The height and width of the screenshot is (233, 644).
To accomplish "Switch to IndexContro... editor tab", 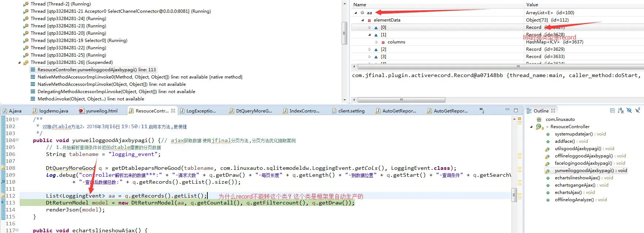I will [301, 111].
